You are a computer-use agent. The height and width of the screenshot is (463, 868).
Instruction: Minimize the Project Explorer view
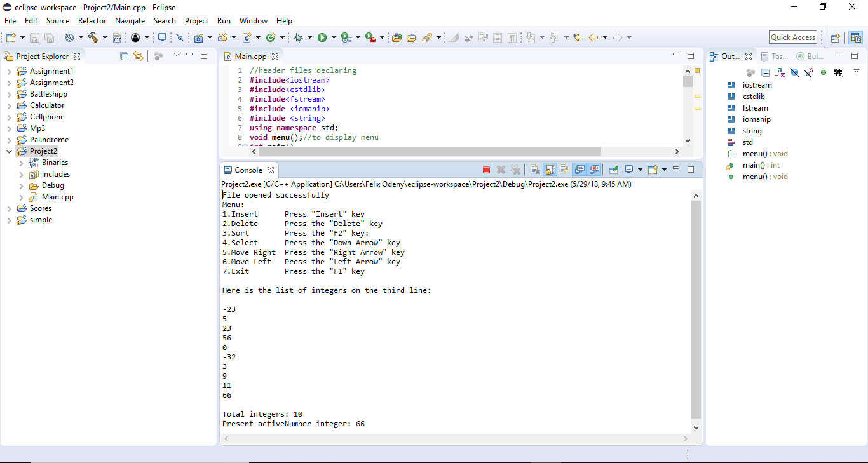tap(189, 55)
